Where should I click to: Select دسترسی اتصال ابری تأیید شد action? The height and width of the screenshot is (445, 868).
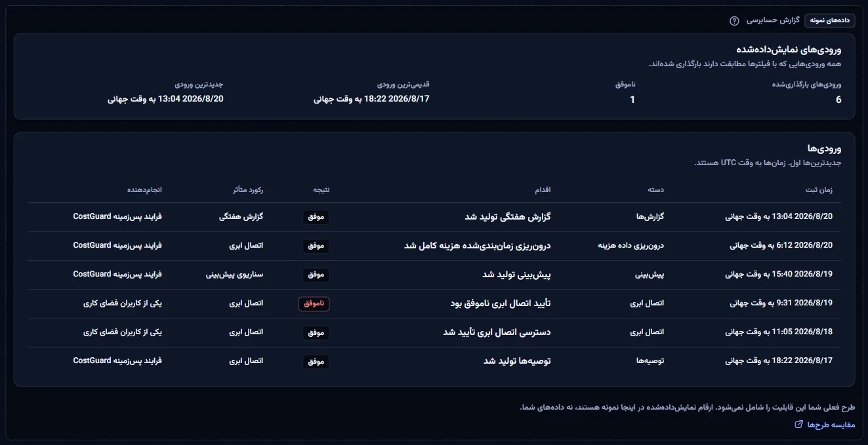tap(497, 333)
